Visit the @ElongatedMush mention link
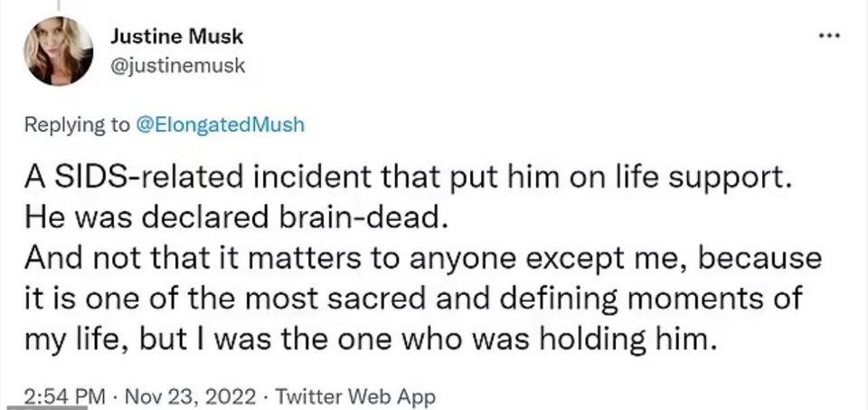The width and height of the screenshot is (868, 410). pos(220,126)
